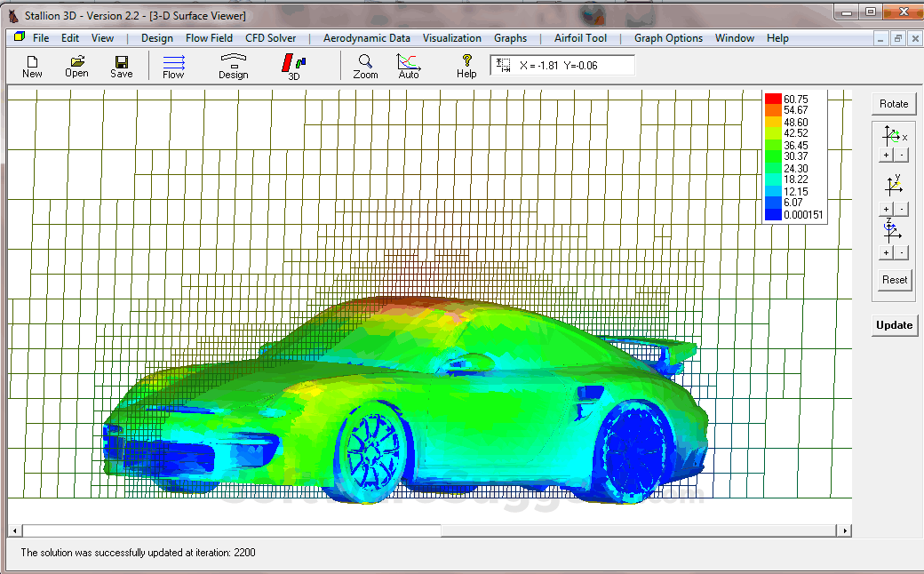This screenshot has height=574, width=924.
Task: Open the Airfoil Tool menu
Action: coord(579,38)
